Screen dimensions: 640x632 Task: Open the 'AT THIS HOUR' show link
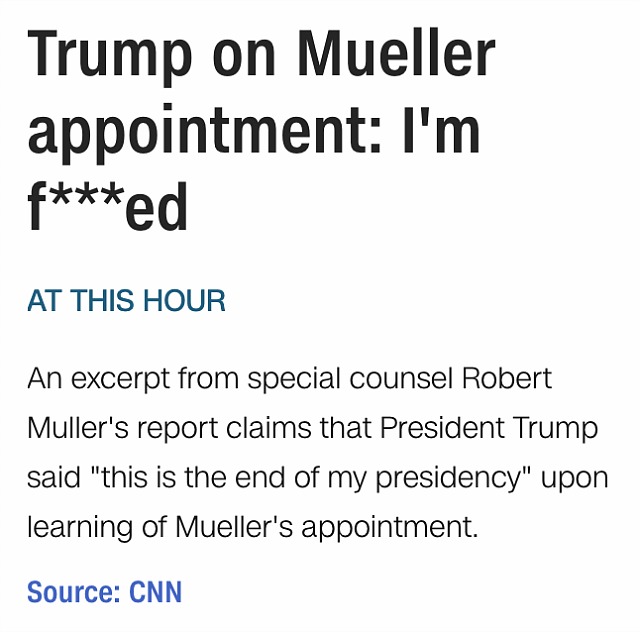click(126, 300)
